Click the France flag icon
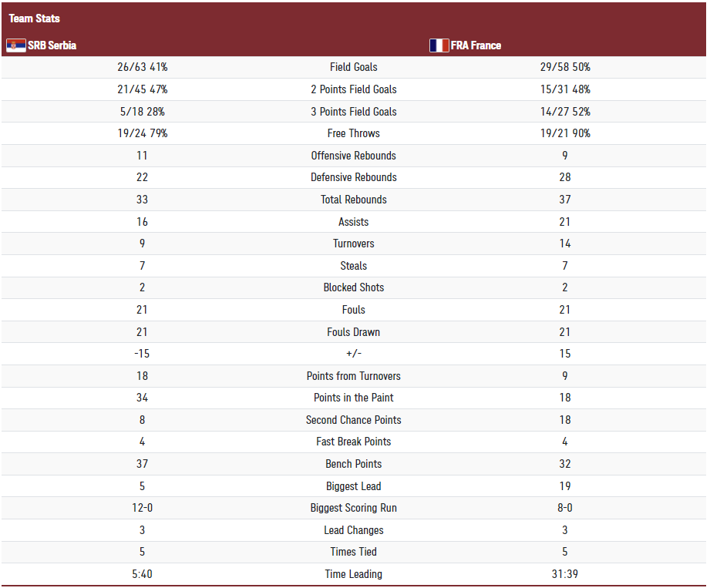Image resolution: width=710 pixels, height=588 pixels. point(439,45)
